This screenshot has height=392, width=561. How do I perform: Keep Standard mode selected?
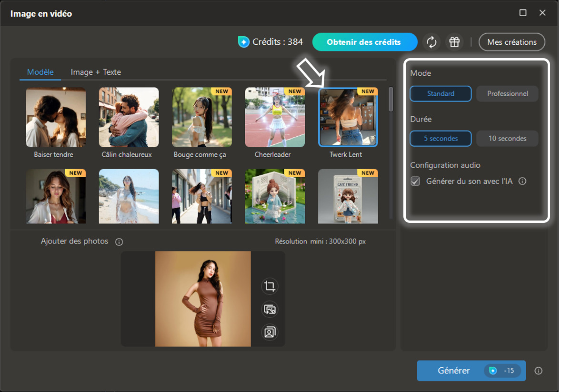440,93
